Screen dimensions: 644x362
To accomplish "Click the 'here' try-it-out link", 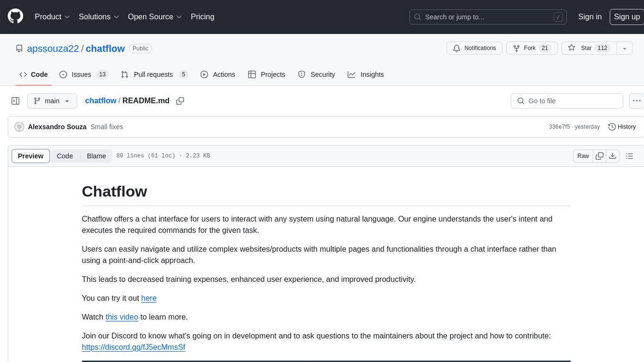I will click(x=149, y=298).
